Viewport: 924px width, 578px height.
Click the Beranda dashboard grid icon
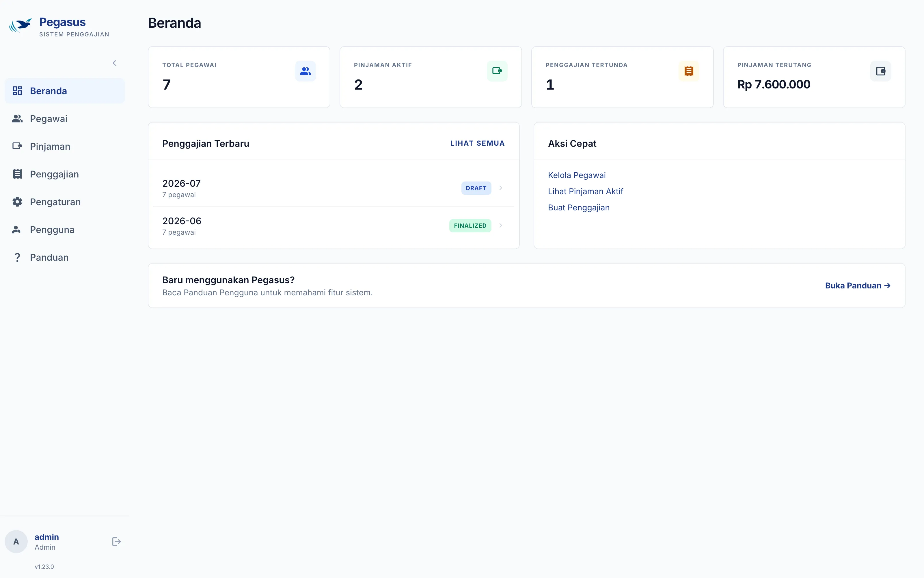coord(17,91)
